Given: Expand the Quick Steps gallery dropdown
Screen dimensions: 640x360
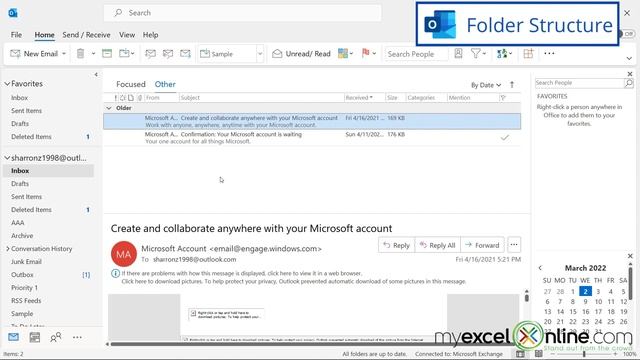Looking at the screenshot, I should click(x=260, y=53).
